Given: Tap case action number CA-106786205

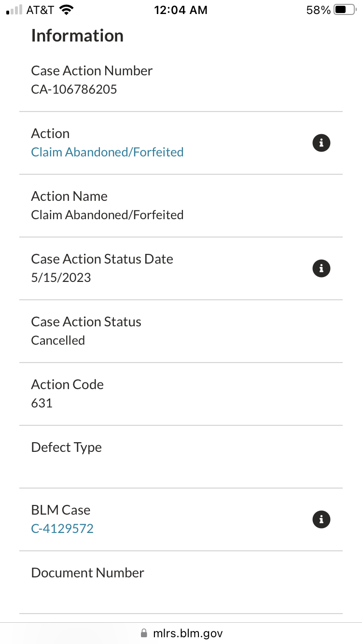Looking at the screenshot, I should (74, 89).
